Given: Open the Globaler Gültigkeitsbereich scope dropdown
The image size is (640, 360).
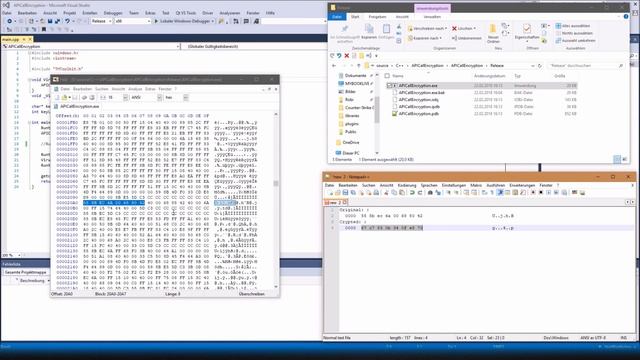Looking at the screenshot, I should [255, 47].
